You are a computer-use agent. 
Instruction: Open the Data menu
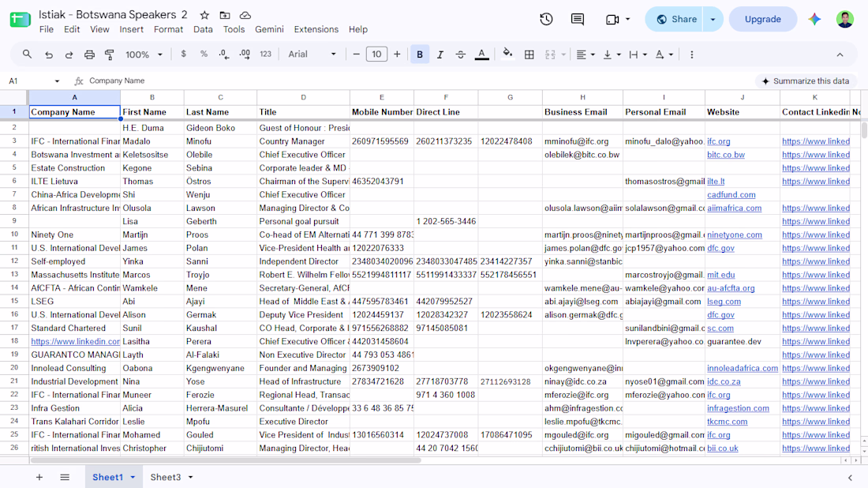point(203,29)
